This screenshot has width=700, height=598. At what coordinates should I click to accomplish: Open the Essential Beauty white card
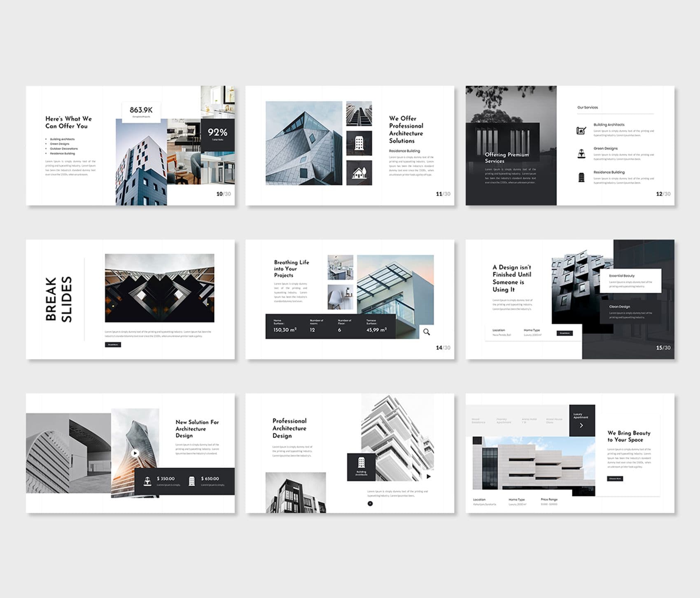[x=630, y=281]
